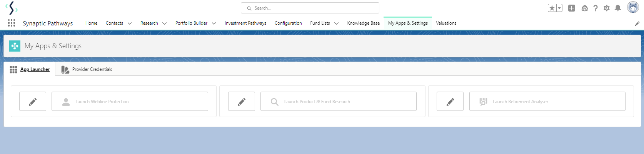The width and height of the screenshot is (644, 154).
Task: Open the Configuration tab
Action: click(x=288, y=23)
